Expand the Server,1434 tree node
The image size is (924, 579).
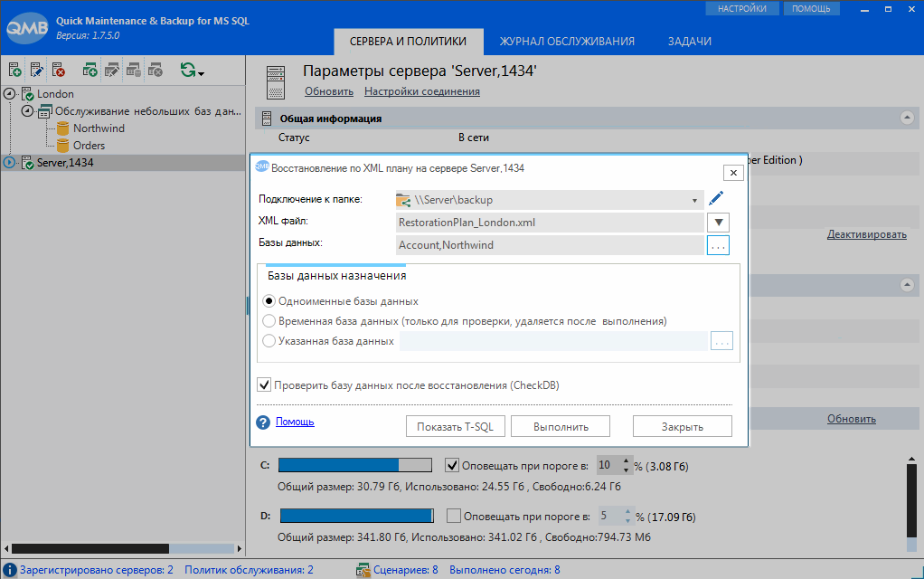click(9, 162)
